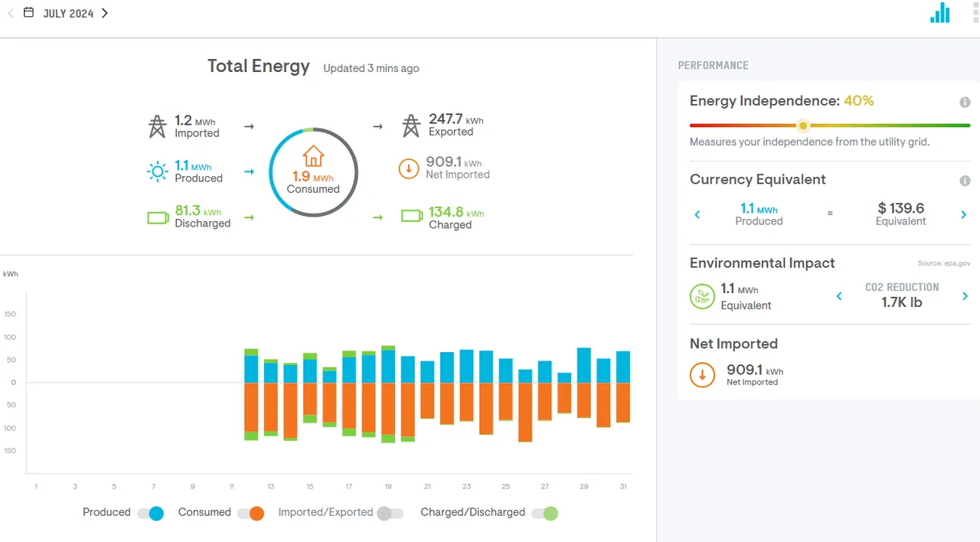Screen dimensions: 980x542
Task: Click the chart bar for day 29
Action: click(x=583, y=383)
